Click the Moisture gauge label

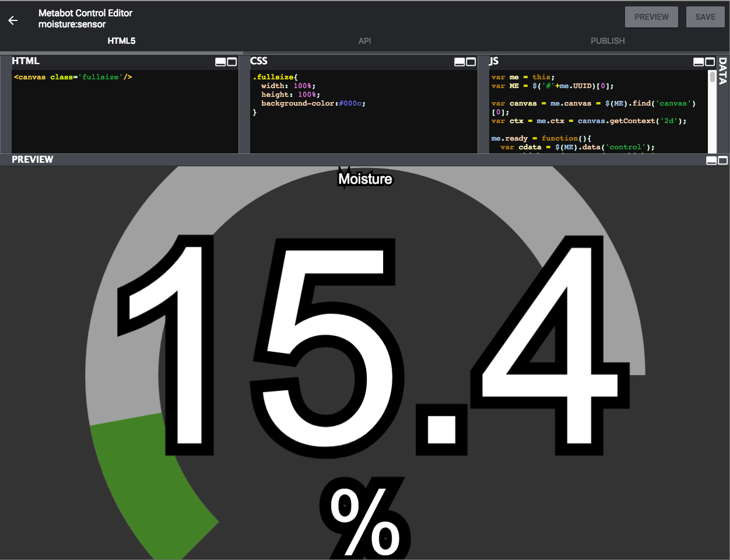366,179
